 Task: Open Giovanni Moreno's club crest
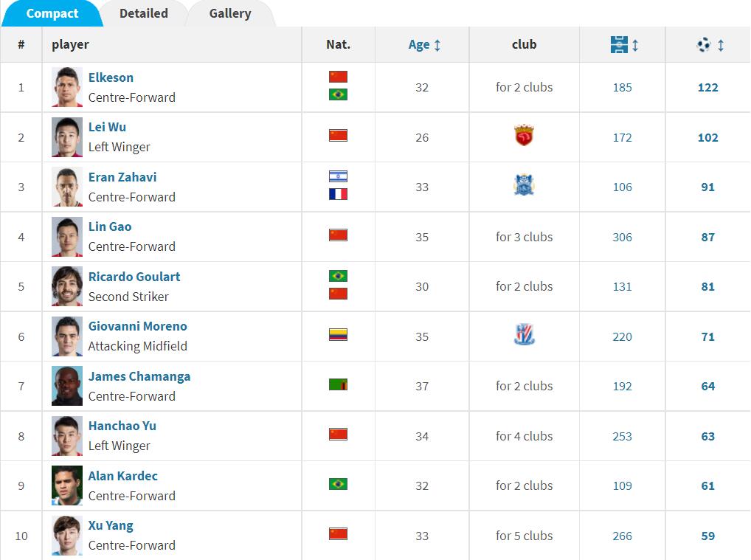tap(524, 335)
